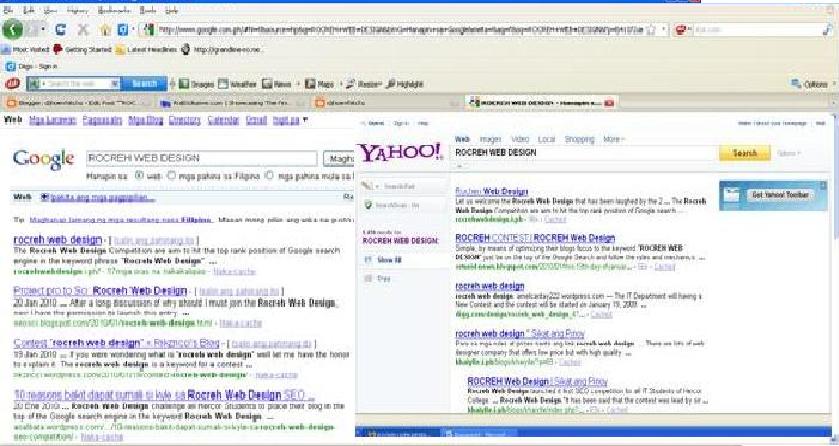
Task: Click the blue toolbar Search button
Action: coord(144,84)
